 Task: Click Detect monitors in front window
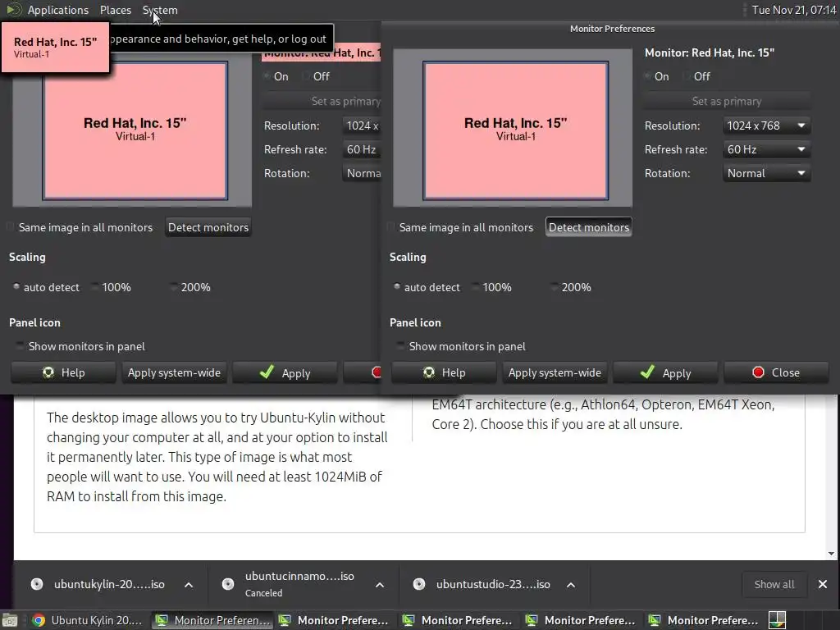(x=589, y=227)
